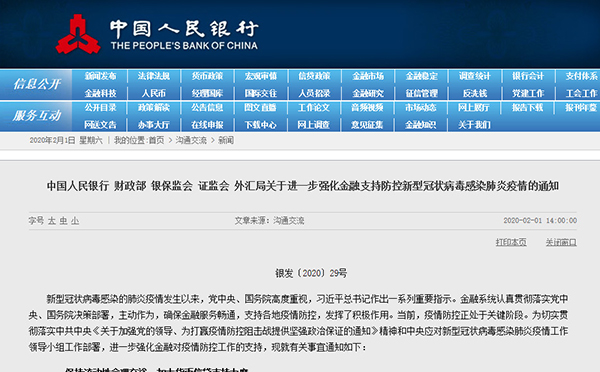The height and width of the screenshot is (372, 600).
Task: Visit the 下载中心 page
Action: pyautogui.click(x=260, y=125)
